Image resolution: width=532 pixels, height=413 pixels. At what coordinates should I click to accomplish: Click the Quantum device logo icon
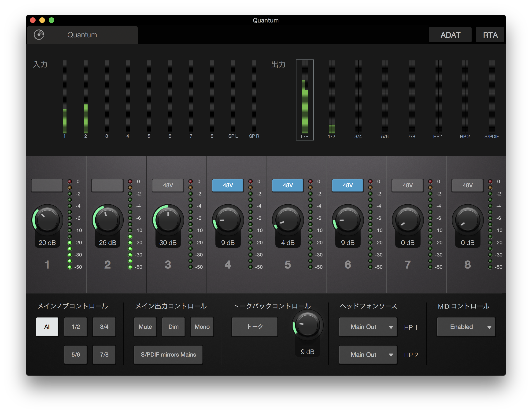(x=39, y=35)
